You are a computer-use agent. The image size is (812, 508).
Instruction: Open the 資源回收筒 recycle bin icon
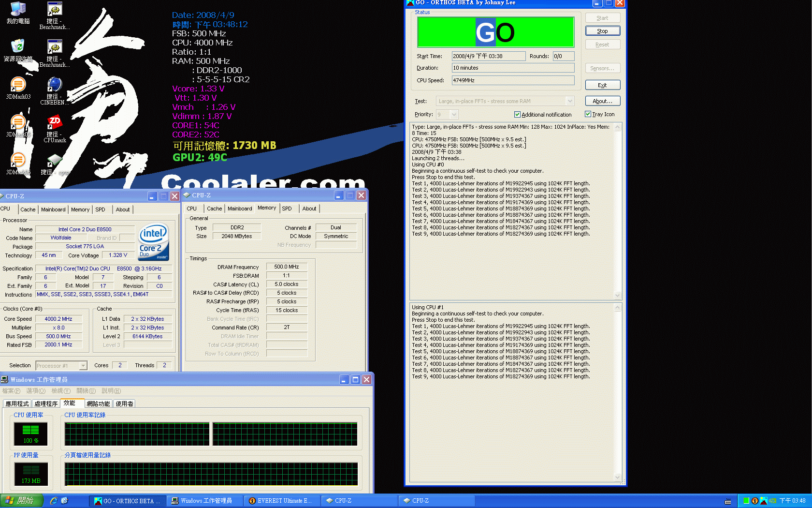tap(18, 50)
